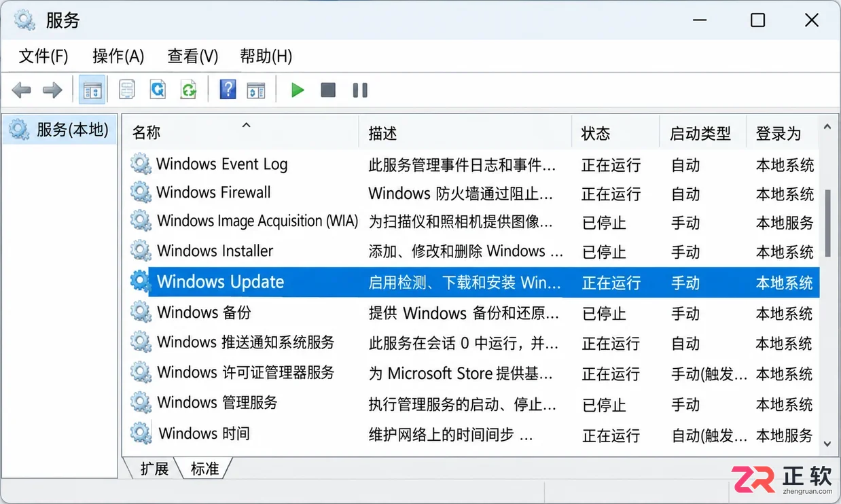The width and height of the screenshot is (841, 504).
Task: Open the Properties toolbar icon
Action: click(127, 90)
